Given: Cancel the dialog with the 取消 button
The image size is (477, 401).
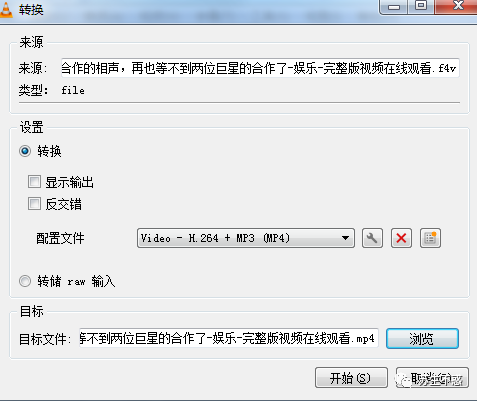Looking at the screenshot, I should (432, 378).
